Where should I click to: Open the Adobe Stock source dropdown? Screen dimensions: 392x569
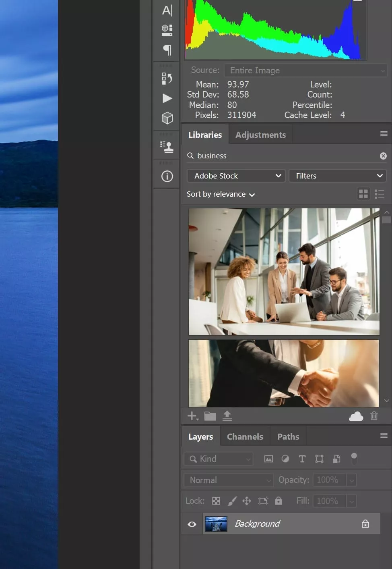[x=236, y=176]
